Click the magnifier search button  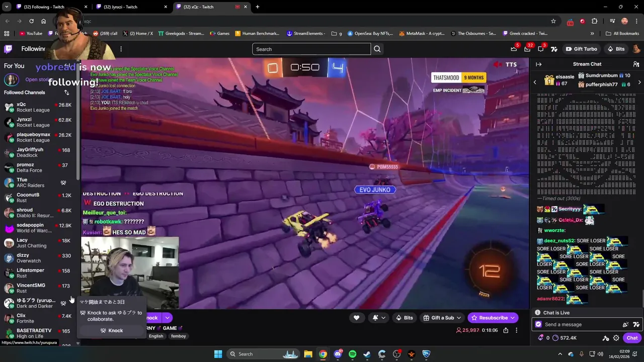[x=377, y=49]
